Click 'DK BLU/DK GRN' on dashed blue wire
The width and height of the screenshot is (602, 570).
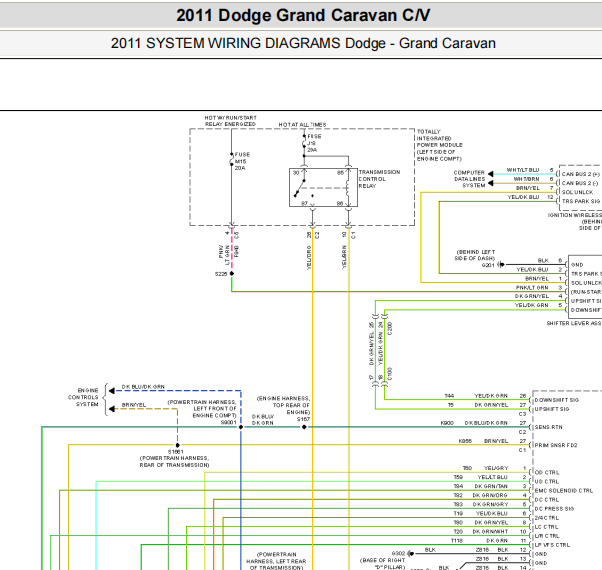pos(143,387)
